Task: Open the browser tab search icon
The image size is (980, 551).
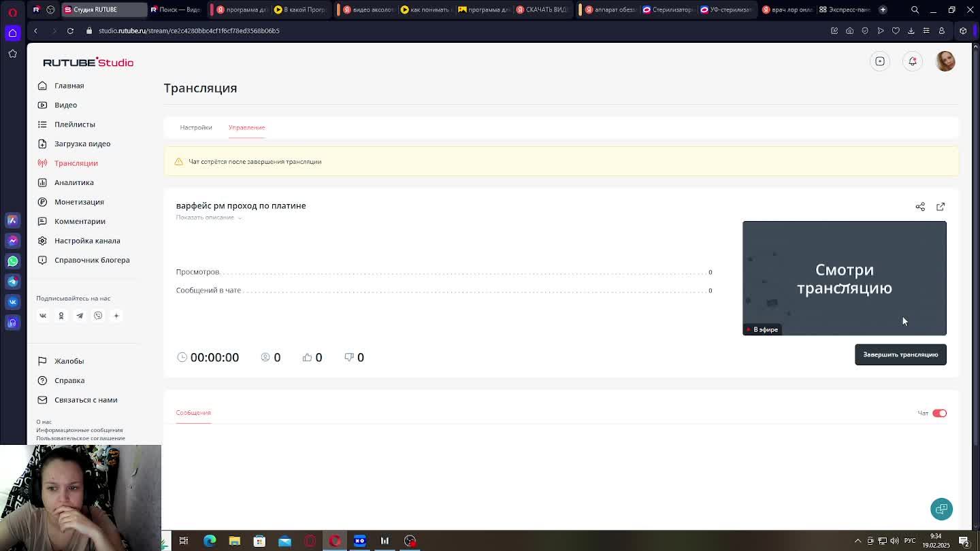Action: click(x=915, y=10)
